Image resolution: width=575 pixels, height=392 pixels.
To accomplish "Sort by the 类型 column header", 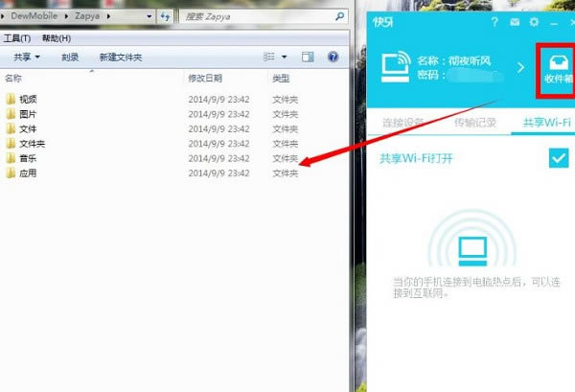I will (x=281, y=78).
